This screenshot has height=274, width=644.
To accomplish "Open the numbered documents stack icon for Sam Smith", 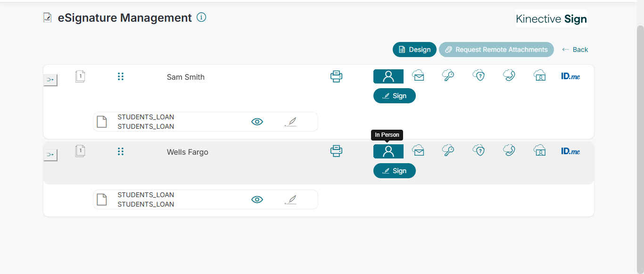I will (x=80, y=76).
